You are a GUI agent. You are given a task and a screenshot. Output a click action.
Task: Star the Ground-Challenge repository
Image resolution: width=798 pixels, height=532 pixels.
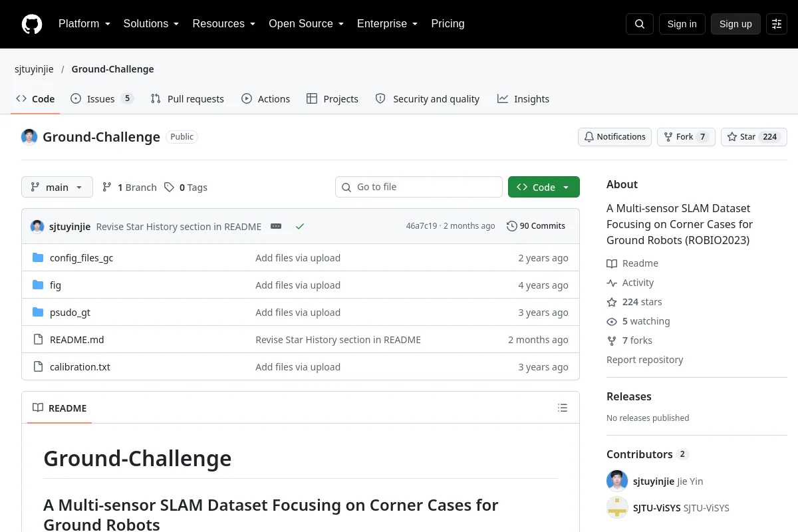(754, 137)
